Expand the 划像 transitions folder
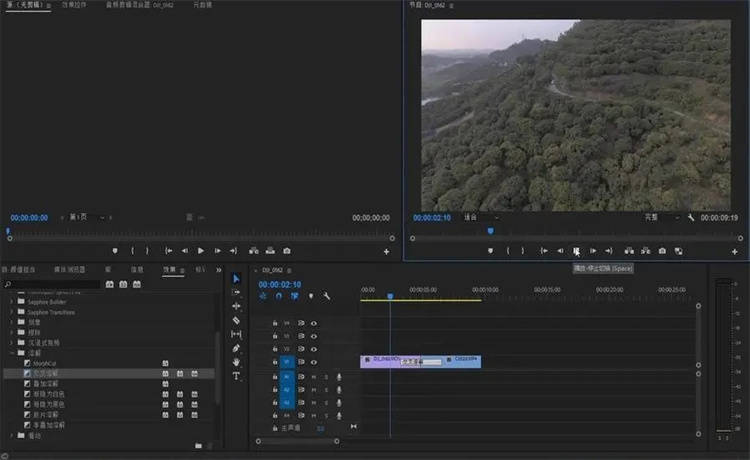This screenshot has height=460, width=750. (x=11, y=322)
